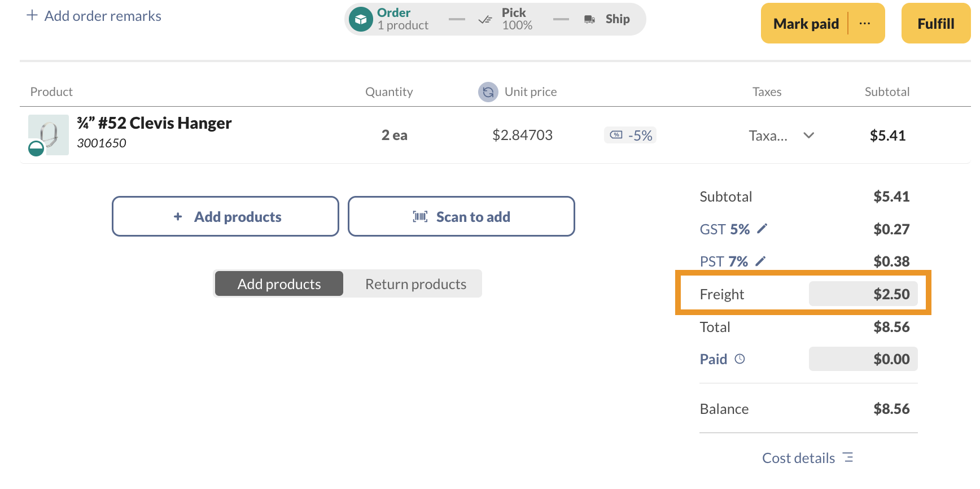Click the Ship truck icon
The width and height of the screenshot is (980, 489).
tap(589, 19)
